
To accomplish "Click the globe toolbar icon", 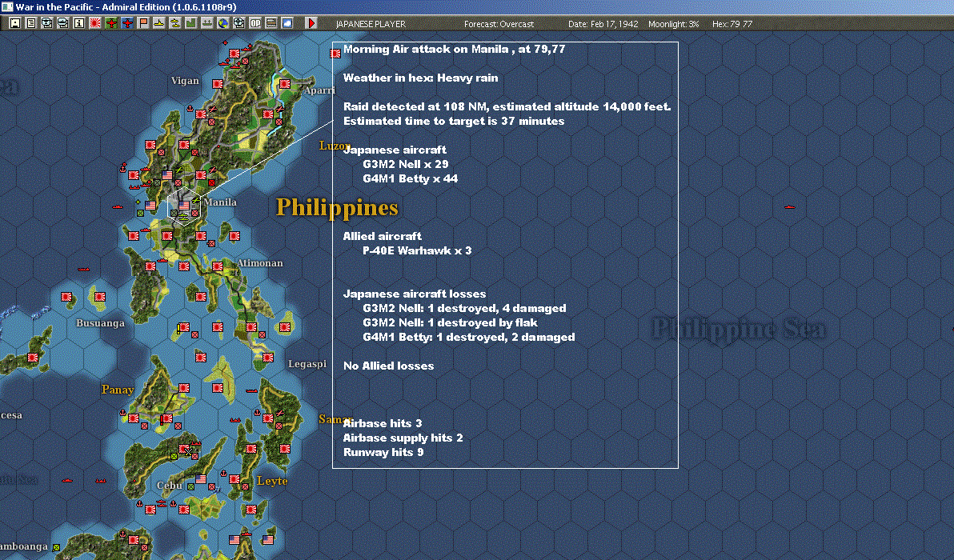I will pos(223,23).
